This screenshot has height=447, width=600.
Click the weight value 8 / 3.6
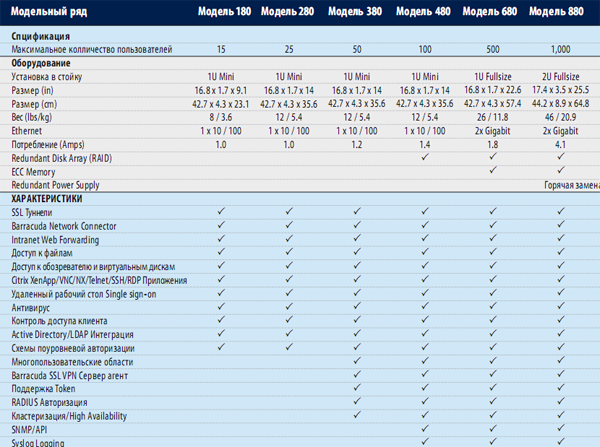click(221, 117)
